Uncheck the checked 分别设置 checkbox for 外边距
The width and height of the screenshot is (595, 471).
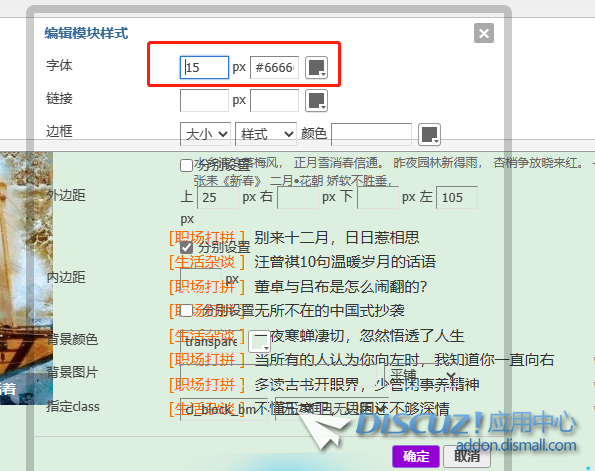pyautogui.click(x=186, y=247)
